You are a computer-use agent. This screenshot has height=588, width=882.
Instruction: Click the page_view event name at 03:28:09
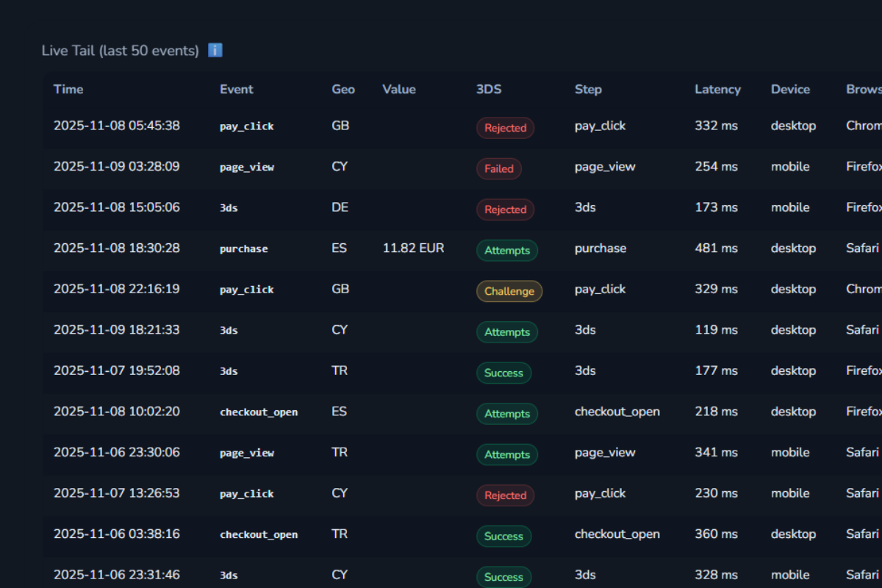point(246,167)
